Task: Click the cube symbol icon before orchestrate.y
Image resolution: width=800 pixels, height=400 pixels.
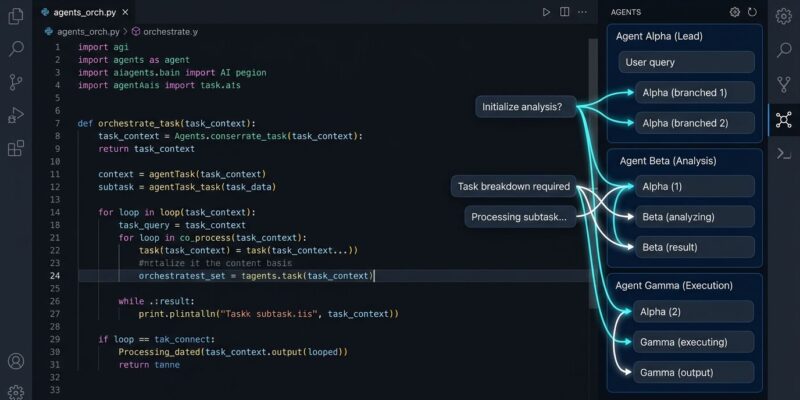Action: tap(136, 32)
